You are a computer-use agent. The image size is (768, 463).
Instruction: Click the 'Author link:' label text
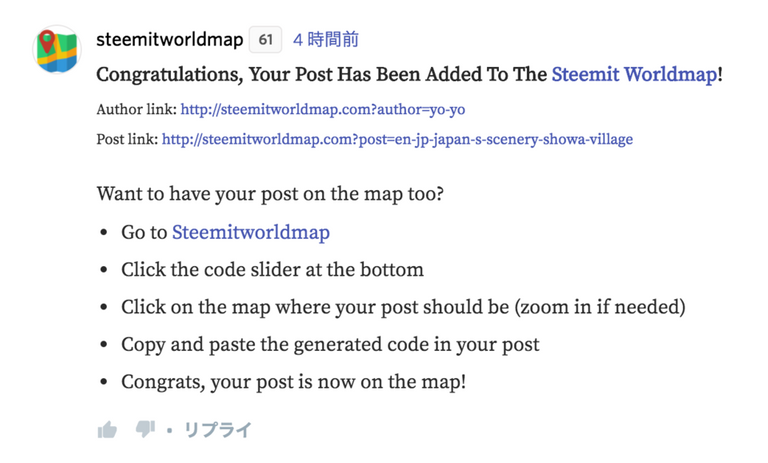click(137, 109)
